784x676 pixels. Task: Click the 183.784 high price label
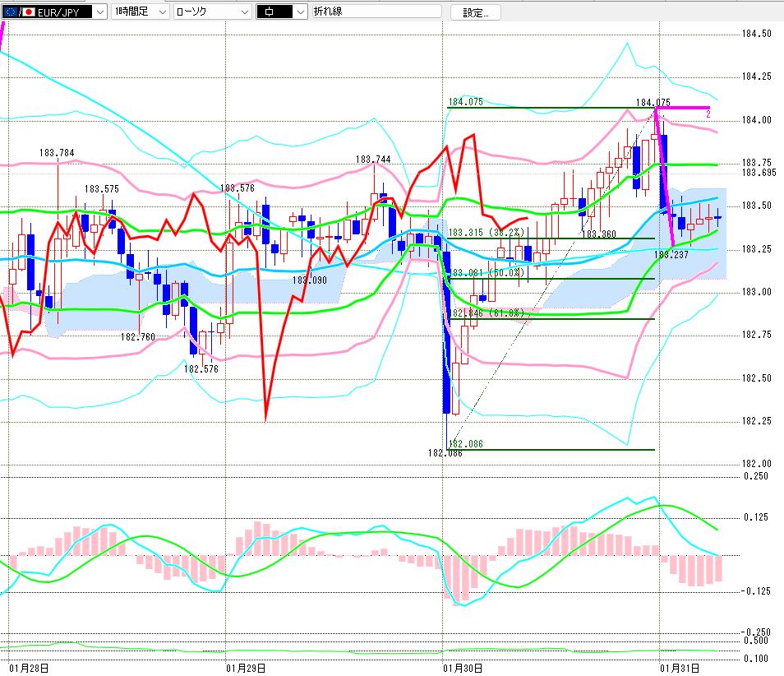coord(57,153)
